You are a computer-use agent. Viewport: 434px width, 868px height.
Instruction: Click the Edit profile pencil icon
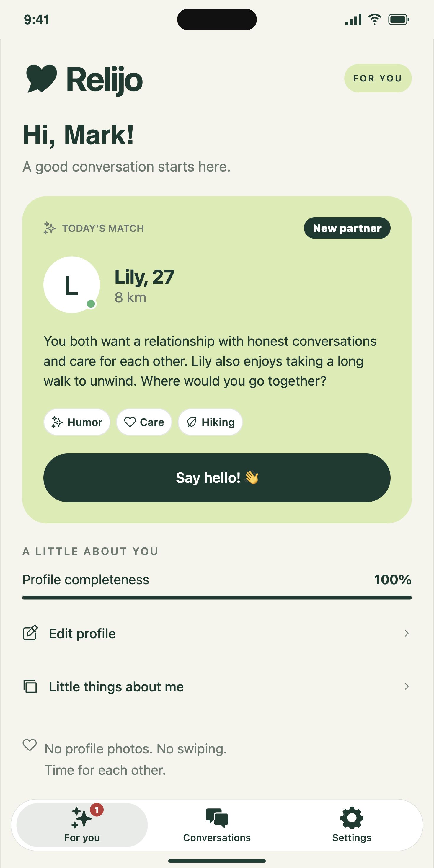click(30, 633)
